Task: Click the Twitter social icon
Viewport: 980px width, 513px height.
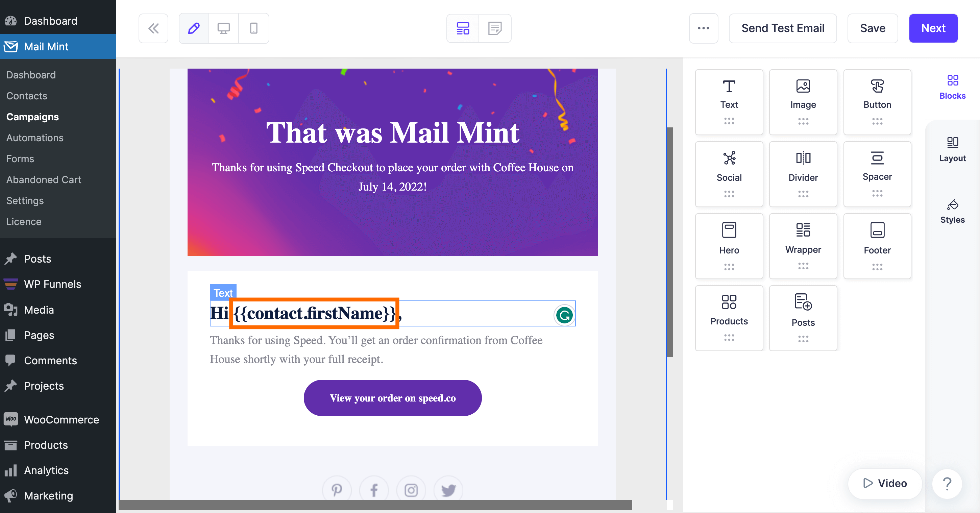Action: [x=448, y=490]
